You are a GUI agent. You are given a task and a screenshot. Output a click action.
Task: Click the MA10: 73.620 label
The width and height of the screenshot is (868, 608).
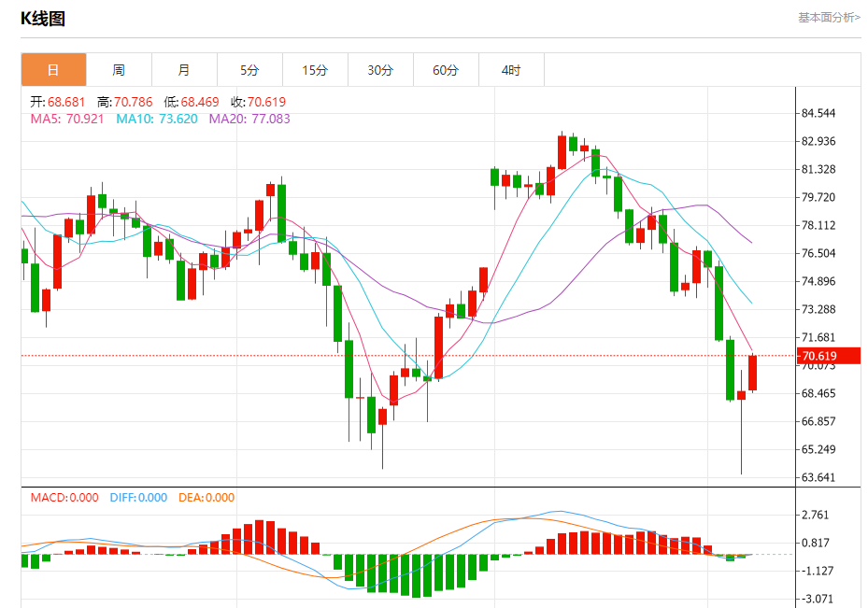tap(157, 119)
